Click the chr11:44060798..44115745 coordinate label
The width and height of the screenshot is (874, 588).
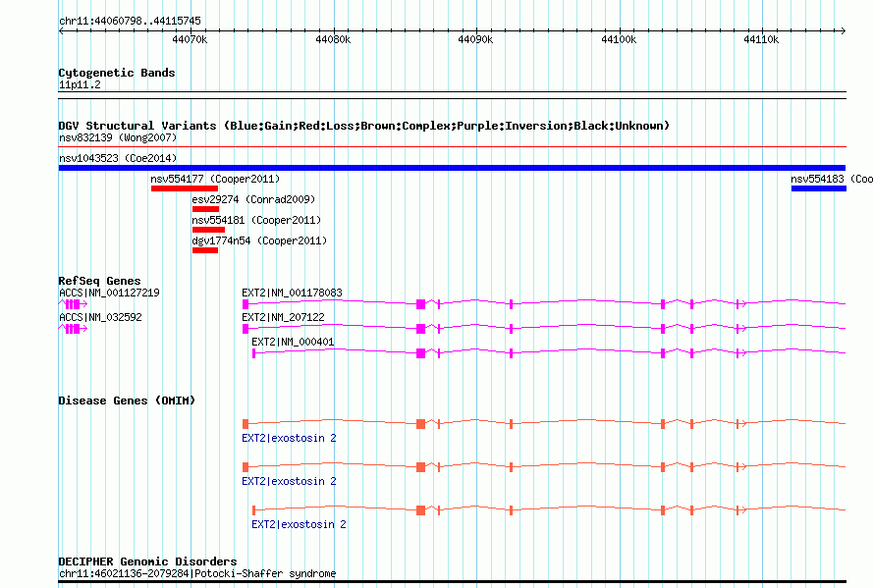[130, 22]
